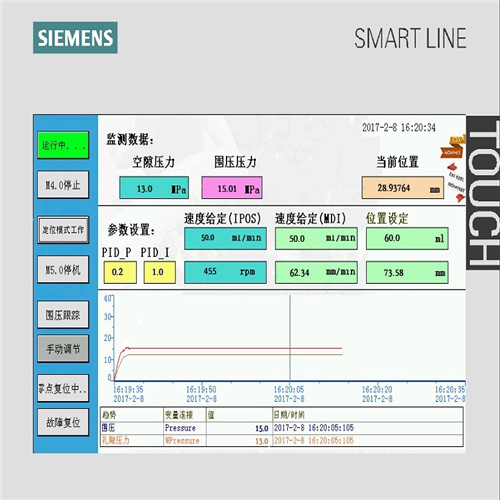
Task: Click the M5.0停机 shutdown button
Action: [63, 269]
